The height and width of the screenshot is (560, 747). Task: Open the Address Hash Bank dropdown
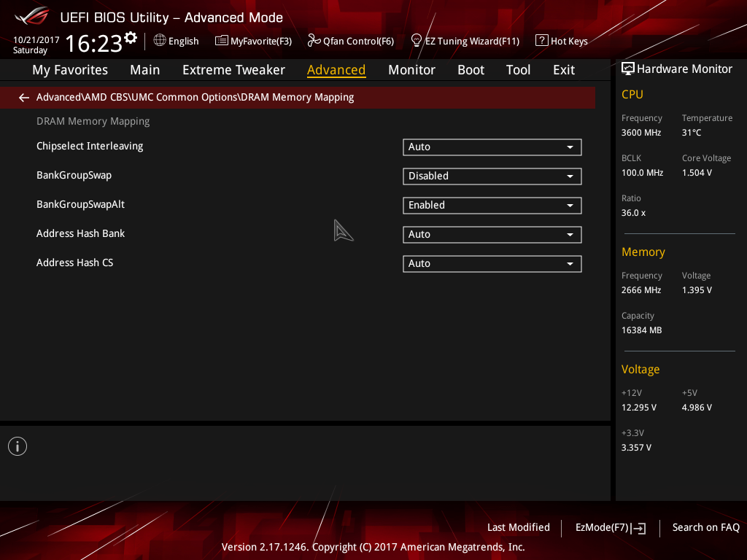point(492,234)
